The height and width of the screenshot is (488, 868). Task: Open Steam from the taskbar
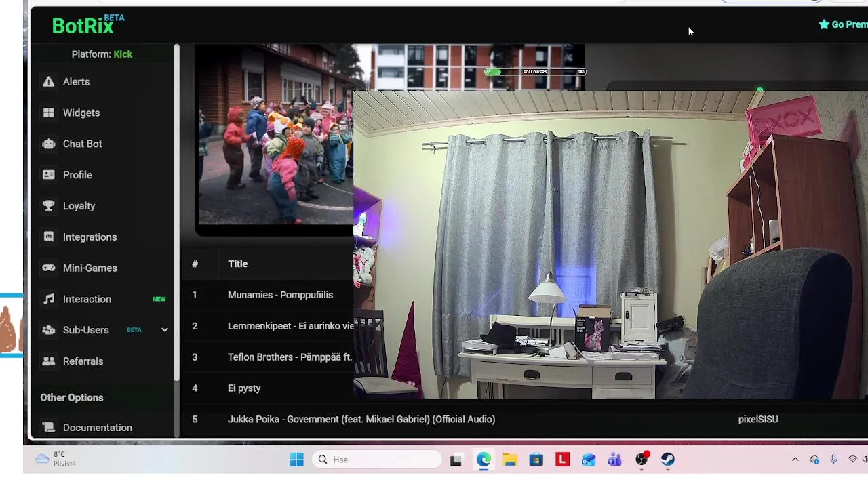pyautogui.click(x=668, y=460)
